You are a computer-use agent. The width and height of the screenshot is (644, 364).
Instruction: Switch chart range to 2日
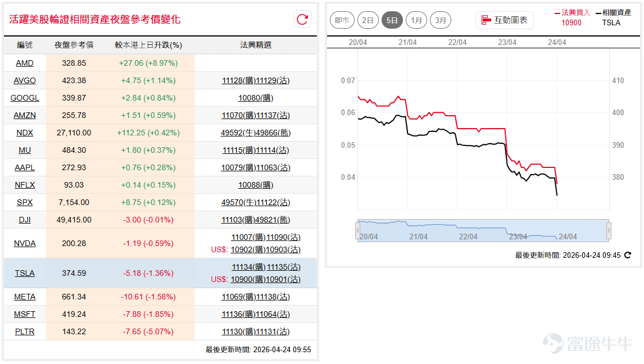pos(368,20)
